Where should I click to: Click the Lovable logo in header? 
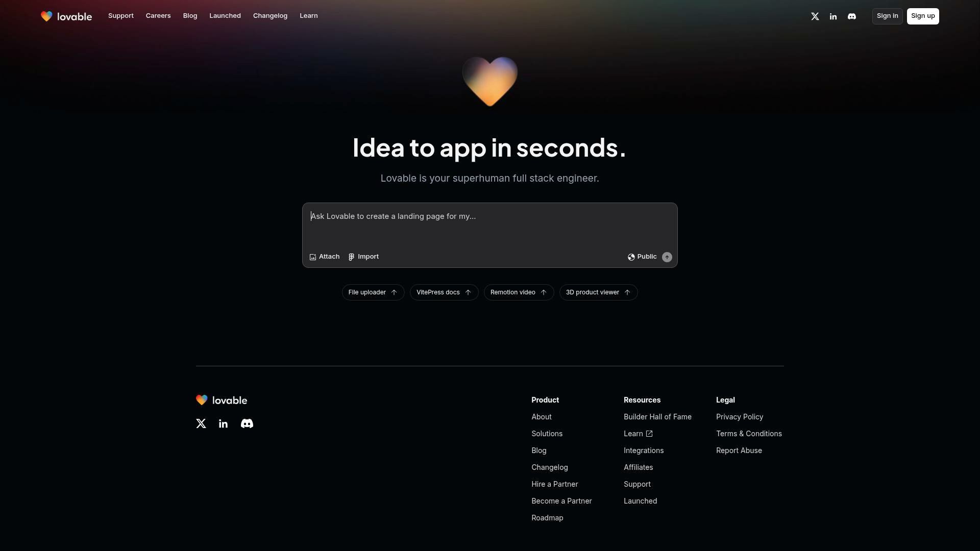pyautogui.click(x=66, y=16)
